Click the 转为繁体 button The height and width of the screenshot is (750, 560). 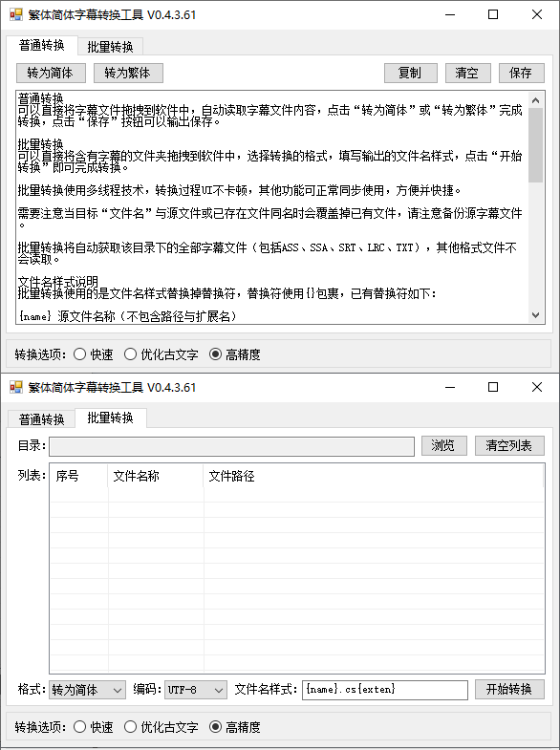tap(128, 73)
